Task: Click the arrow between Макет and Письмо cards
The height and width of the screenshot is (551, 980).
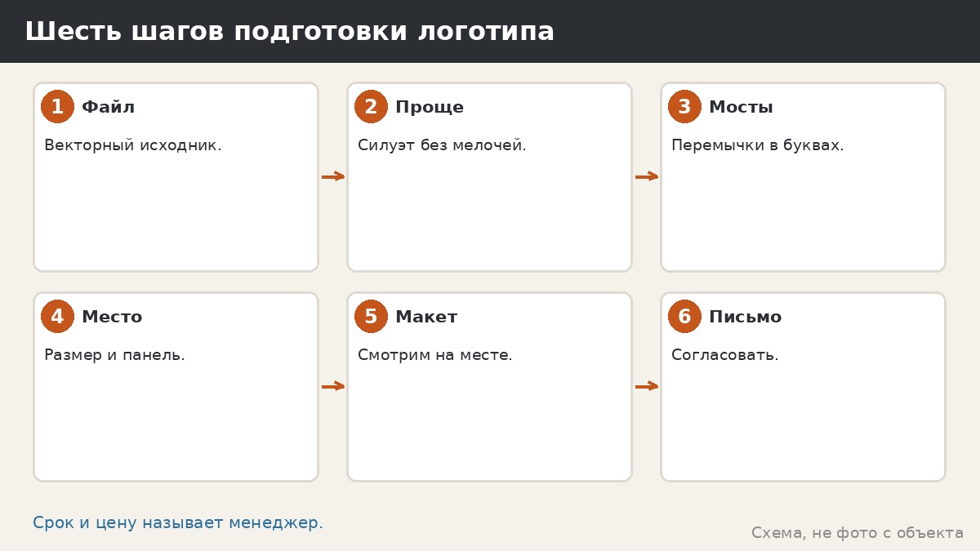Action: click(647, 386)
